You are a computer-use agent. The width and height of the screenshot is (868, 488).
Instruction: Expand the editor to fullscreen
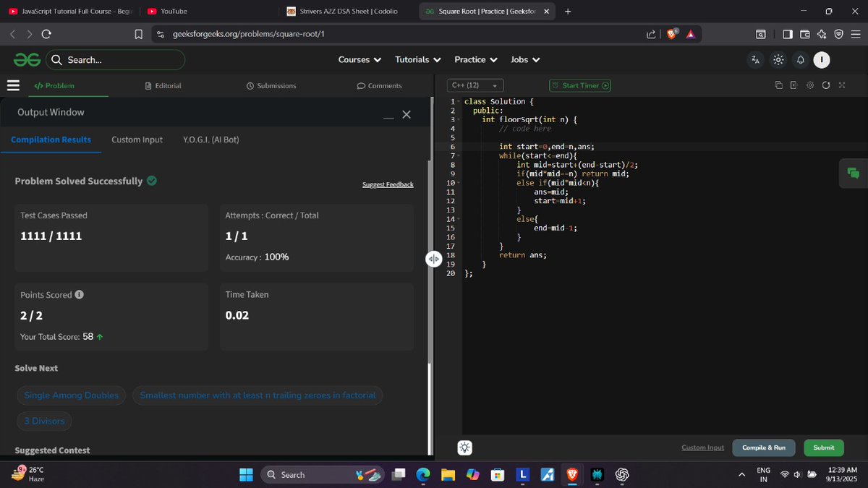tap(841, 85)
